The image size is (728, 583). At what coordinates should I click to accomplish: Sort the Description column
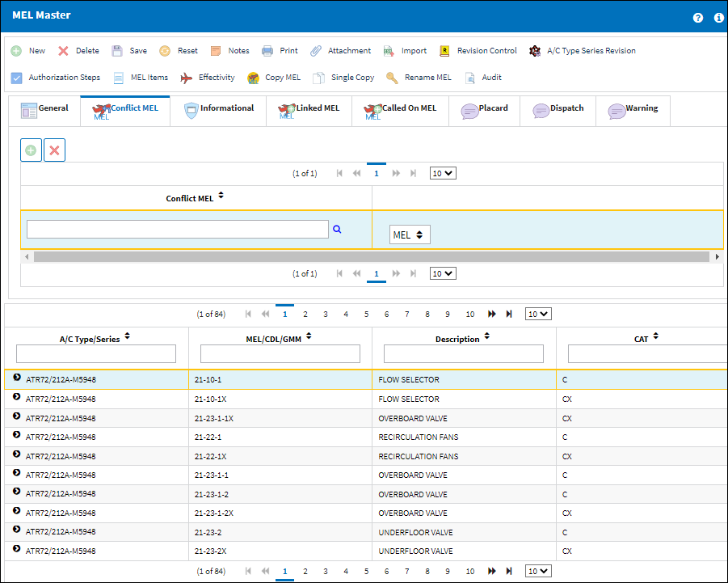486,336
